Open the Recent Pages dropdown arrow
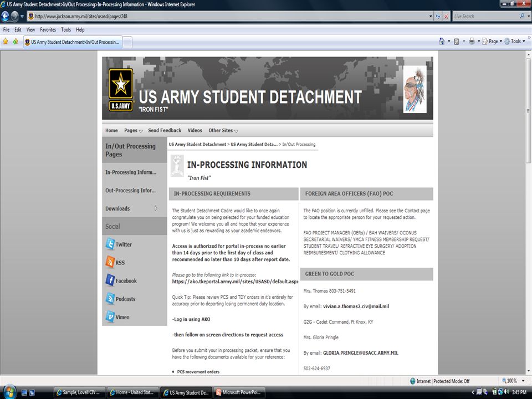The width and height of the screenshot is (532, 399). (22, 16)
